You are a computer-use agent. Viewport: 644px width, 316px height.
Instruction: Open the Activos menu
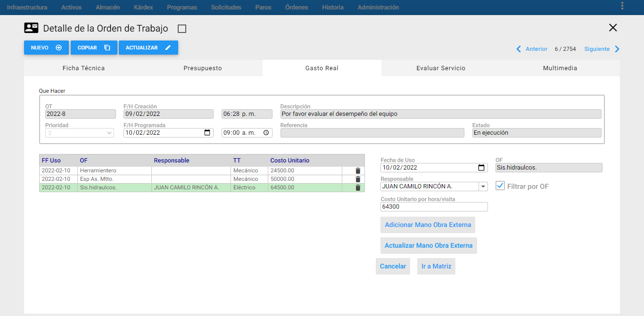[x=71, y=8]
